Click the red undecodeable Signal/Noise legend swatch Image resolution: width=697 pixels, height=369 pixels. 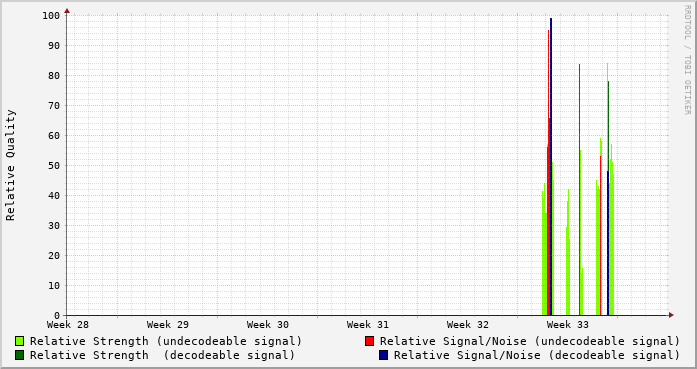point(369,341)
